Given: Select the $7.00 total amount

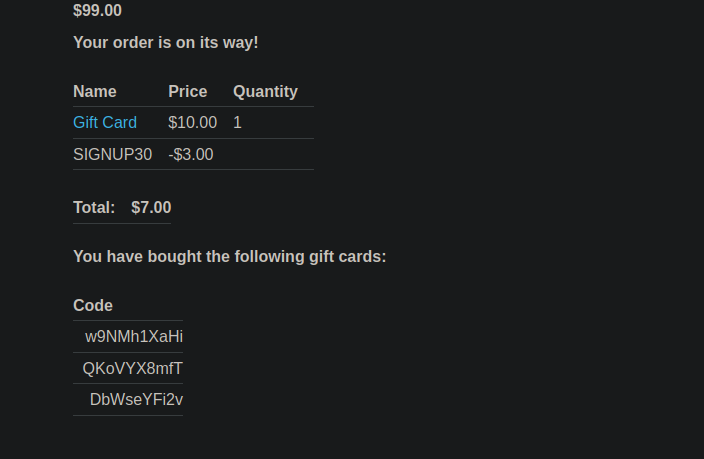Looking at the screenshot, I should tap(151, 207).
